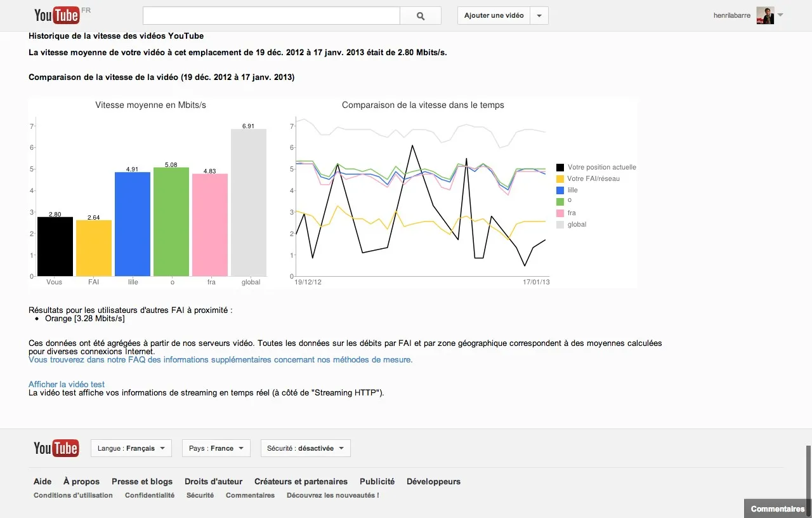Click the Ajouter une vidéo button
This screenshot has width=812, height=518.
coord(494,16)
